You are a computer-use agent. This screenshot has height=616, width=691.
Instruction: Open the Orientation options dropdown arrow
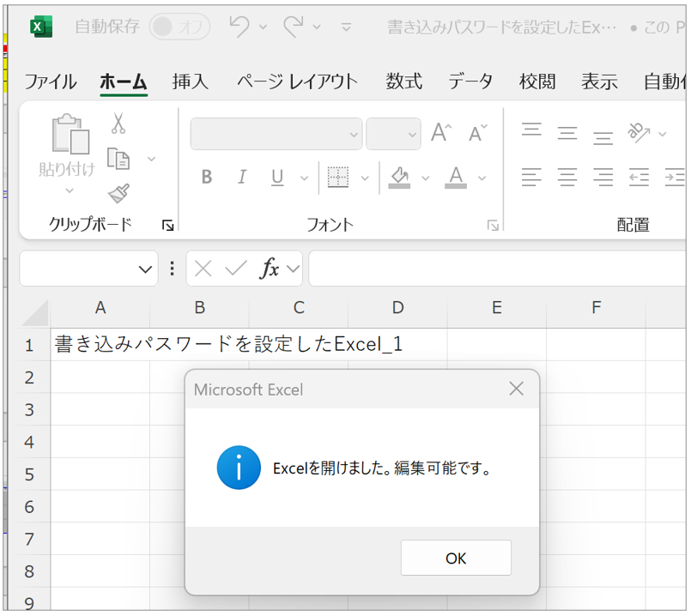(x=663, y=134)
